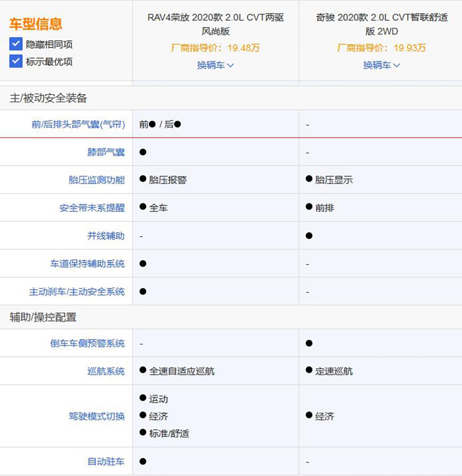Image resolution: width=462 pixels, height=476 pixels.
Task: Click the 辅助/操控配置 section header
Action: (x=43, y=317)
